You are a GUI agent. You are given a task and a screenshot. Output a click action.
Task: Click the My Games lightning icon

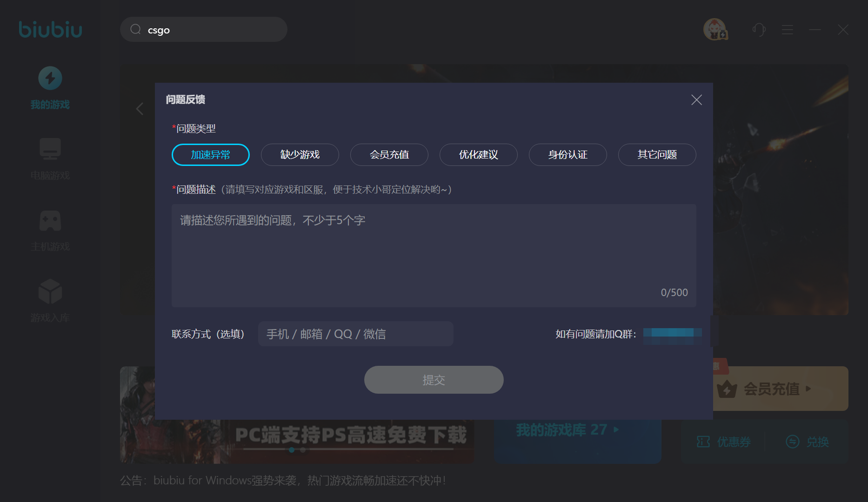tap(50, 78)
